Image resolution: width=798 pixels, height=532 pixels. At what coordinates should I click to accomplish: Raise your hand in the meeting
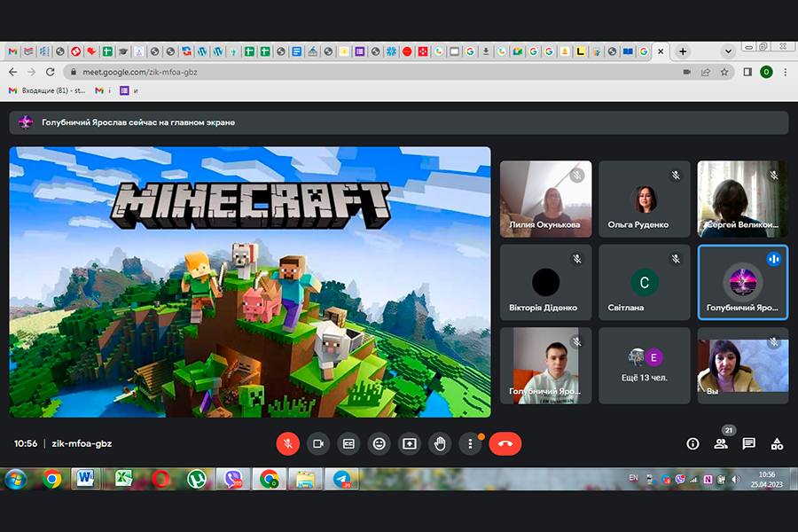[440, 443]
